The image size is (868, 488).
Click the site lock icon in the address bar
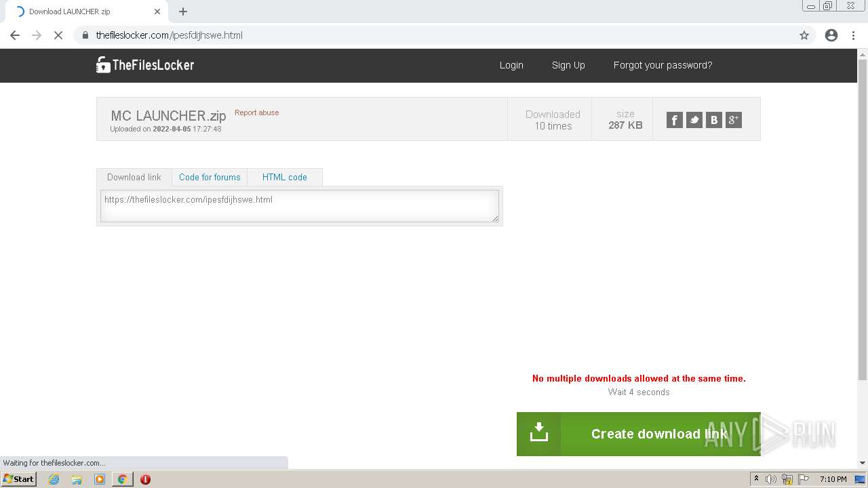tap(85, 35)
